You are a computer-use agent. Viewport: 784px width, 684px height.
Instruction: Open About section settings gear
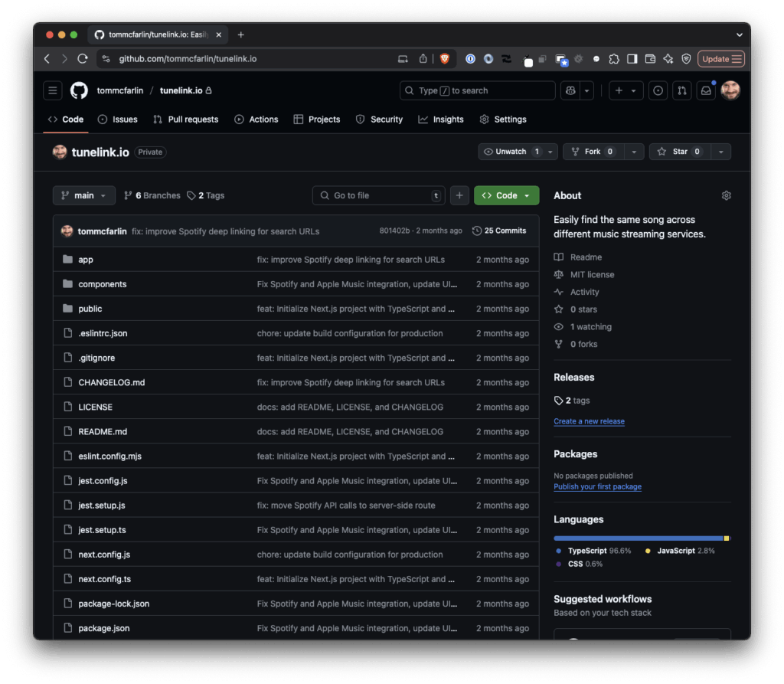pyautogui.click(x=727, y=195)
